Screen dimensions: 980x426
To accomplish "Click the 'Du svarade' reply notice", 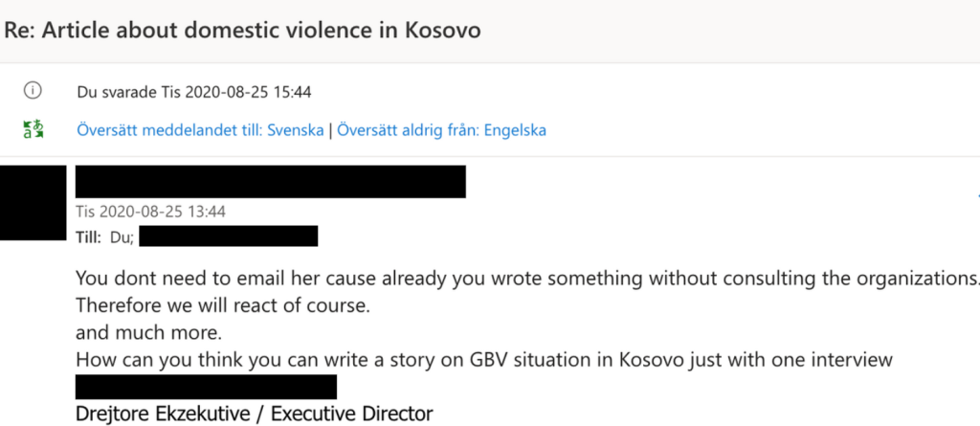I will point(193,93).
